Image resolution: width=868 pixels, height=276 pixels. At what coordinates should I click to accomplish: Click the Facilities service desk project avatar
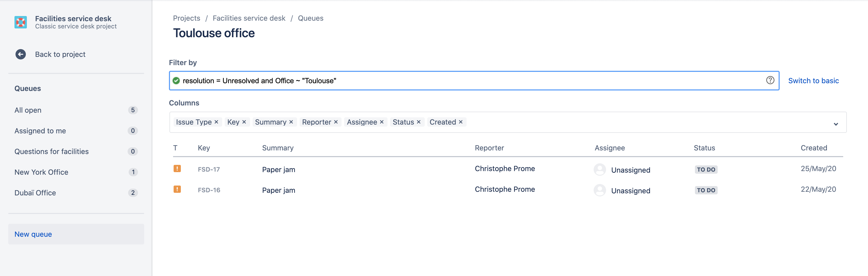click(21, 22)
